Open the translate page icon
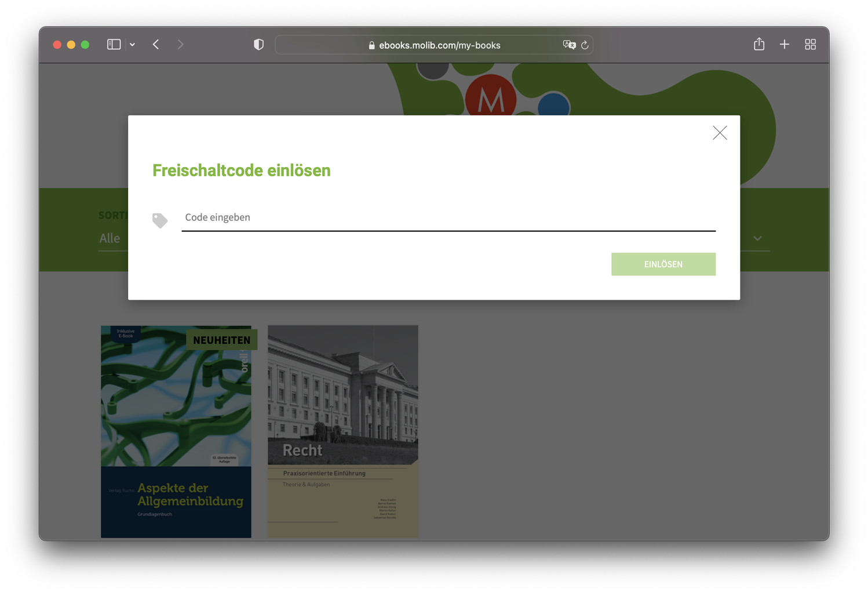868x592 pixels. [569, 45]
